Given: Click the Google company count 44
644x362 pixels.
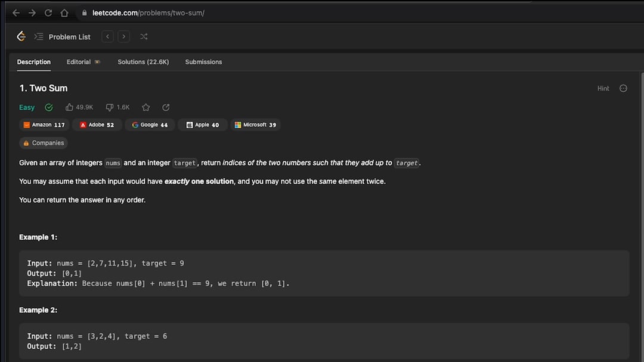Looking at the screenshot, I should coord(165,125).
